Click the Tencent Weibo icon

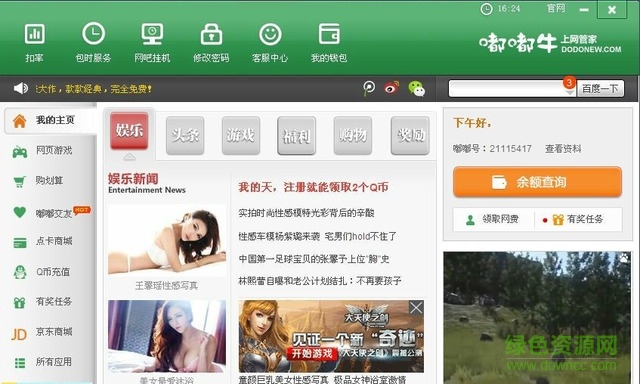pos(369,88)
